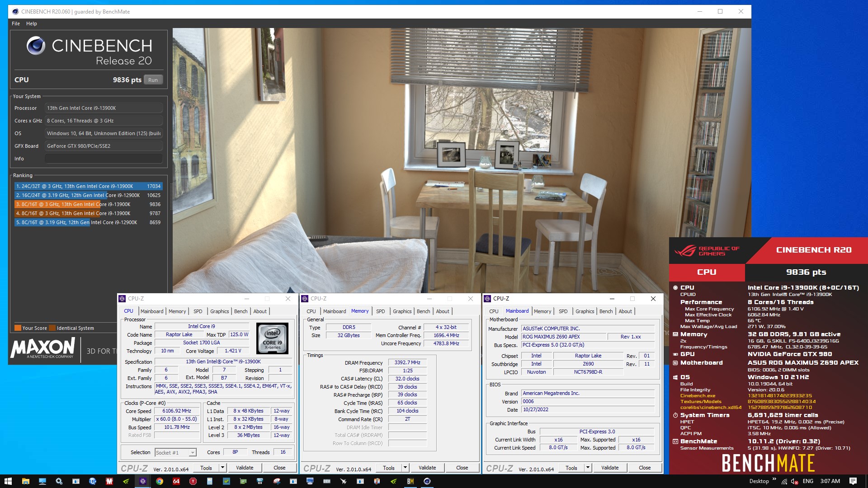Image resolution: width=868 pixels, height=488 pixels.
Task: Click the settings gear taskbar icon
Action: (59, 481)
